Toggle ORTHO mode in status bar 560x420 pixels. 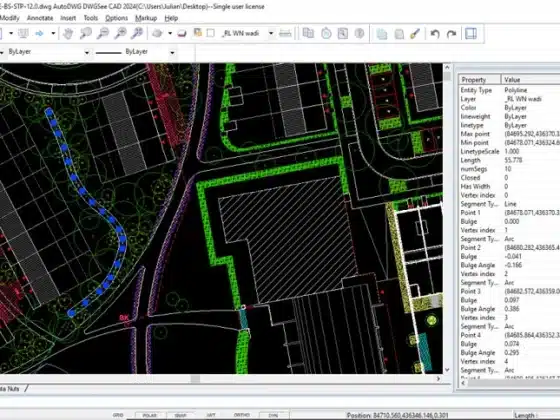[242, 415]
